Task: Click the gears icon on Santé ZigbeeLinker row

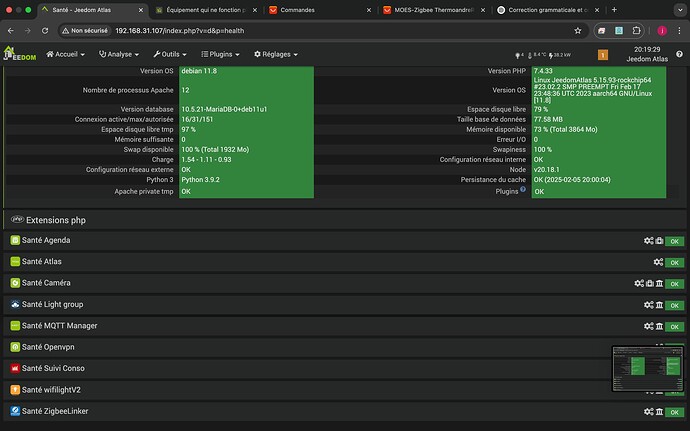Action: point(649,412)
